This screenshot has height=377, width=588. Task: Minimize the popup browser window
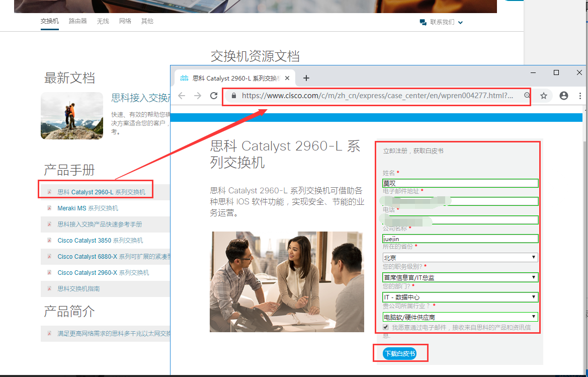tap(533, 72)
